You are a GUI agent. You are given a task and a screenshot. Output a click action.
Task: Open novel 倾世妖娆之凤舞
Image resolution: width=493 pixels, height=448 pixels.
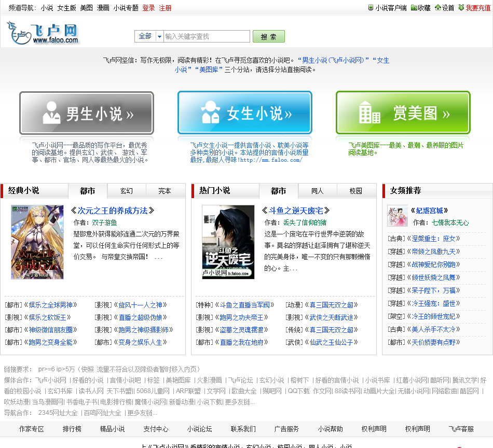[433, 278]
